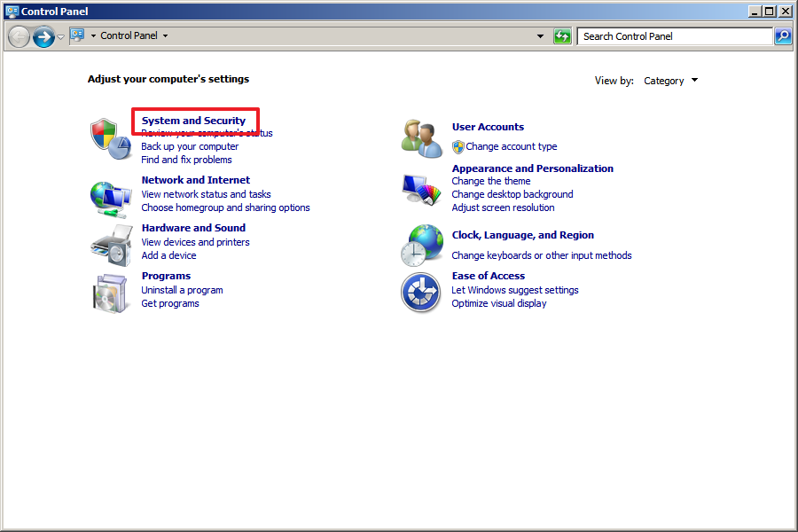798x532 pixels.
Task: Click View devices and printers link
Action: 195,242
